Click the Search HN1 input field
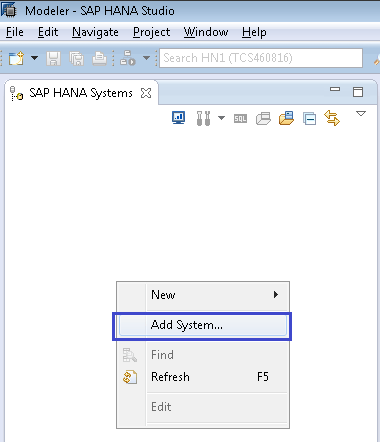This screenshot has height=442, width=380. 261,58
